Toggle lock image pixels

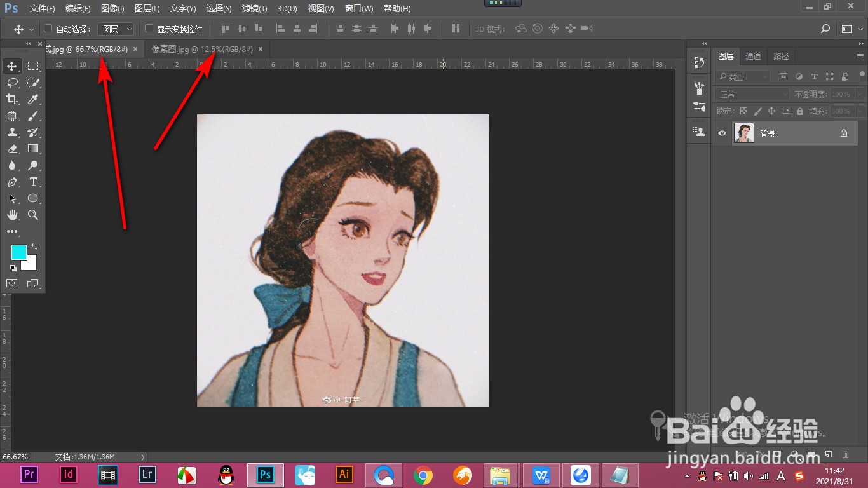(757, 111)
